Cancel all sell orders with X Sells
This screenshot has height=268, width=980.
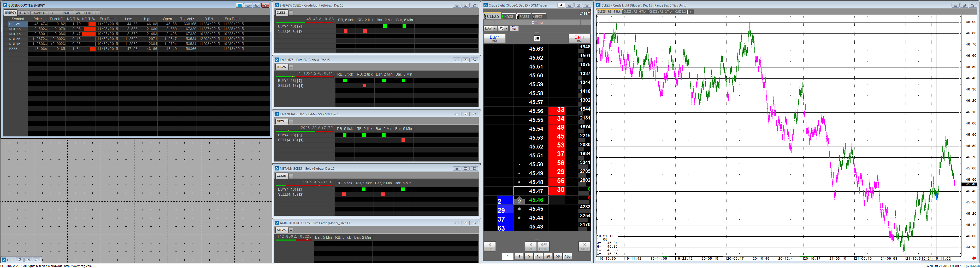[584, 246]
